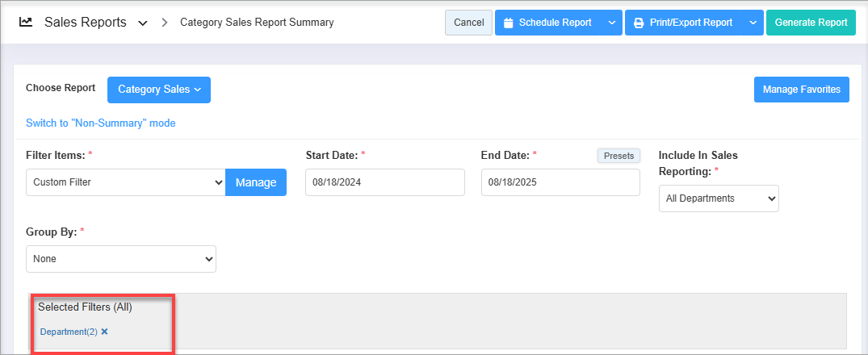Viewport: 868px width, 355px height.
Task: Click the End Date input field
Action: click(560, 182)
